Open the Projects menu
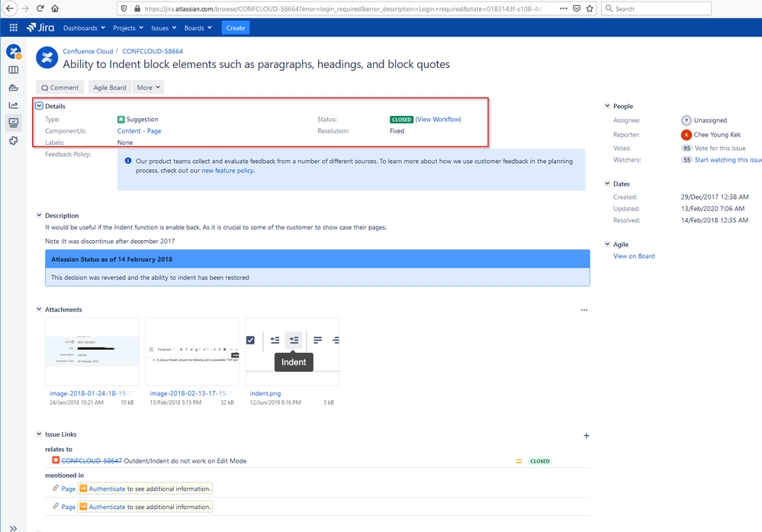 click(x=128, y=28)
